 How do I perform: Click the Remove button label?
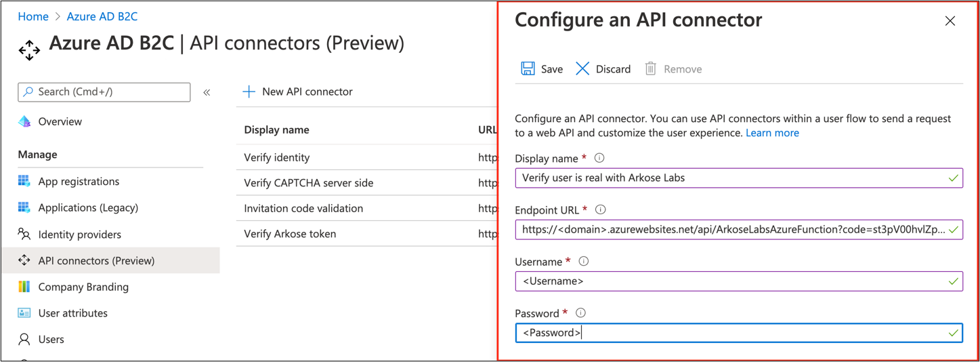pyautogui.click(x=683, y=69)
